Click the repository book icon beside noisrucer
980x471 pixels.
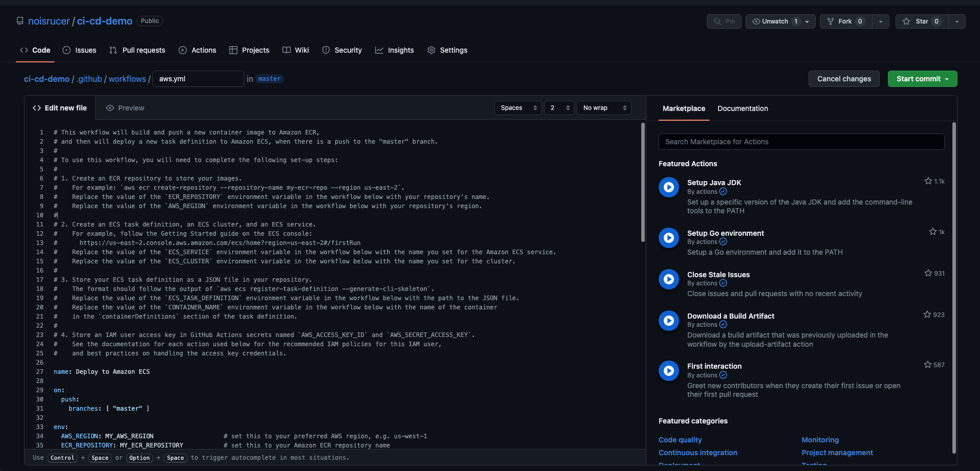[19, 21]
